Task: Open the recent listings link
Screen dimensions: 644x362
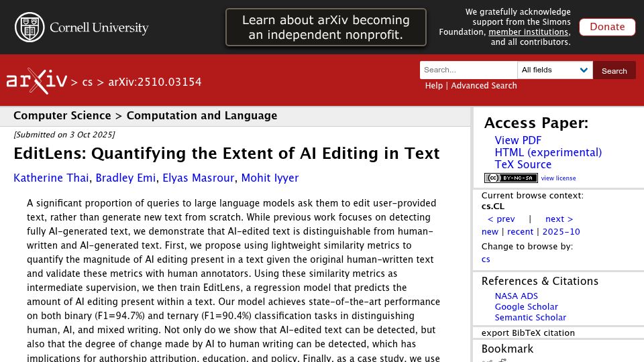Action: pyautogui.click(x=520, y=231)
